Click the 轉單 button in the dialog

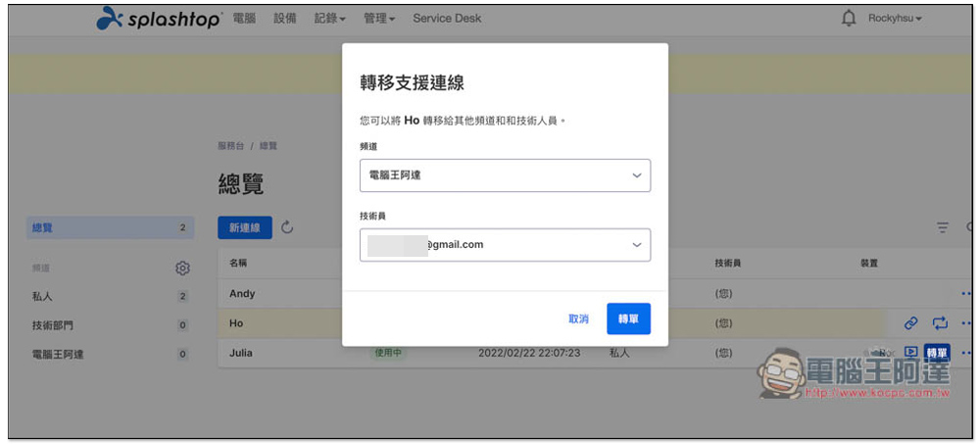point(628,319)
